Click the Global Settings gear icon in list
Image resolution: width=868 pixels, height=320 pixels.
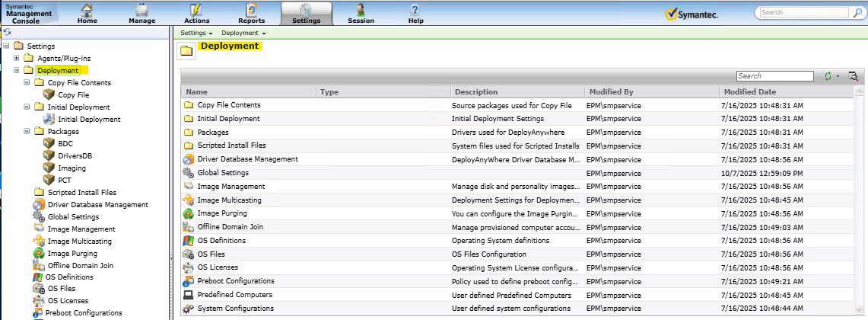tap(189, 173)
